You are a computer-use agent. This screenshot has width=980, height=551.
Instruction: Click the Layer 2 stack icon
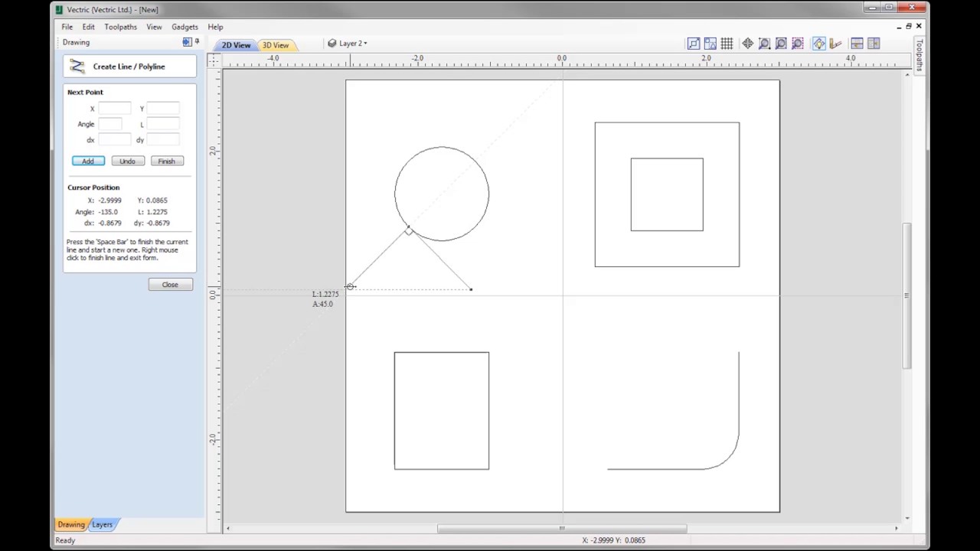tap(332, 44)
